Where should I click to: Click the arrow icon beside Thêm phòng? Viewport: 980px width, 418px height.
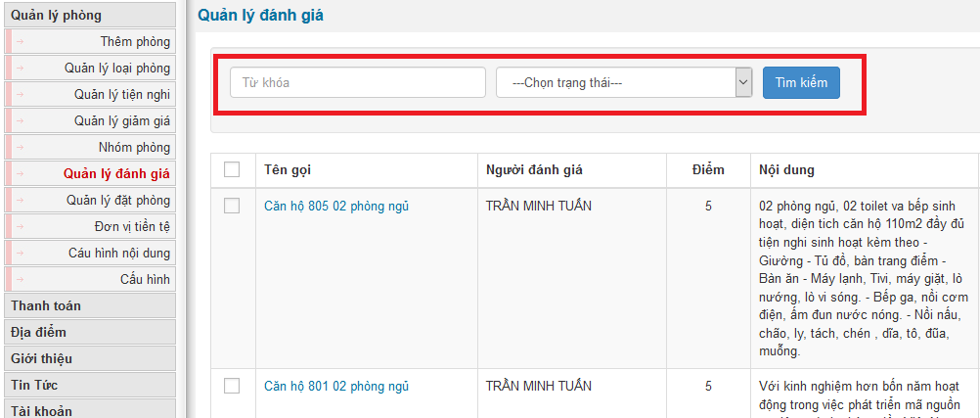pos(20,42)
